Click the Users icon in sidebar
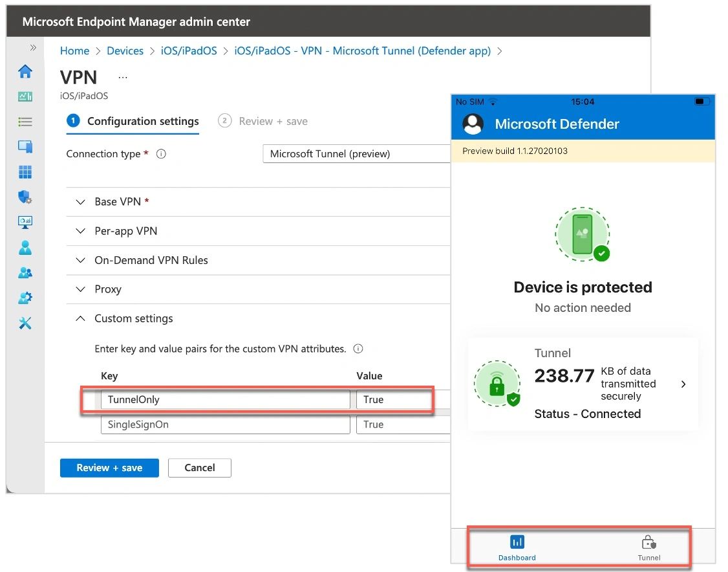This screenshot has height=572, width=728. [x=25, y=248]
